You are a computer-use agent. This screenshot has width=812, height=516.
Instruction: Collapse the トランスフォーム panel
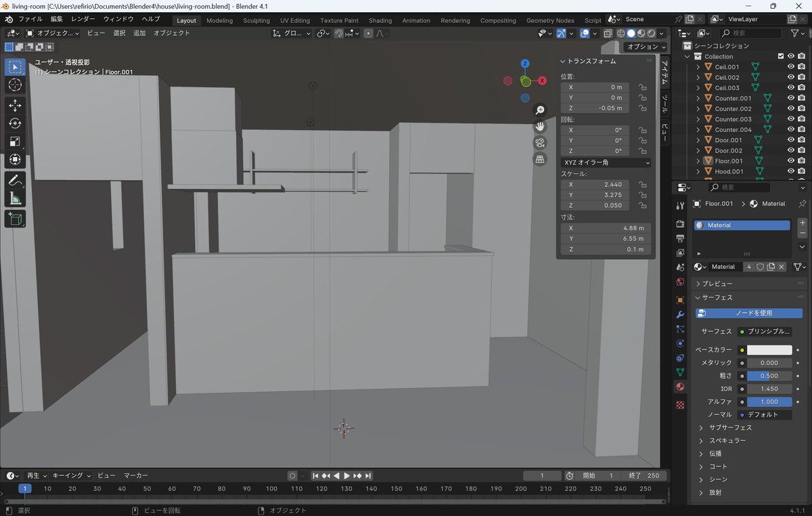click(x=588, y=61)
